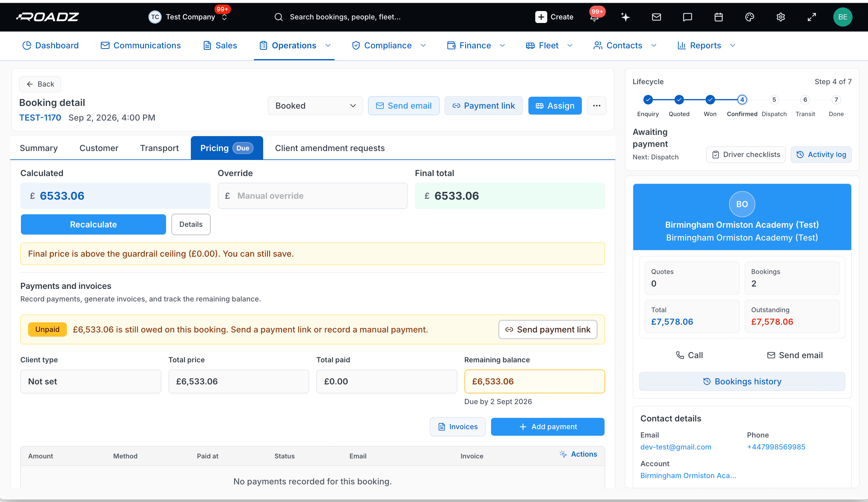Click Send email in booking header
The height and width of the screenshot is (502, 868).
coord(404,106)
